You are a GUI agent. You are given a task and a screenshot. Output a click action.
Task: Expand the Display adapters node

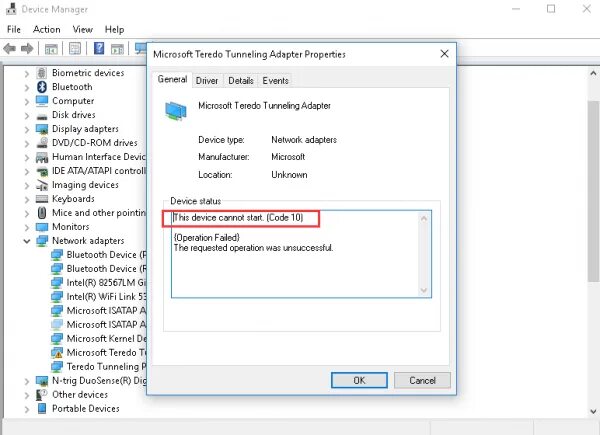pos(26,130)
